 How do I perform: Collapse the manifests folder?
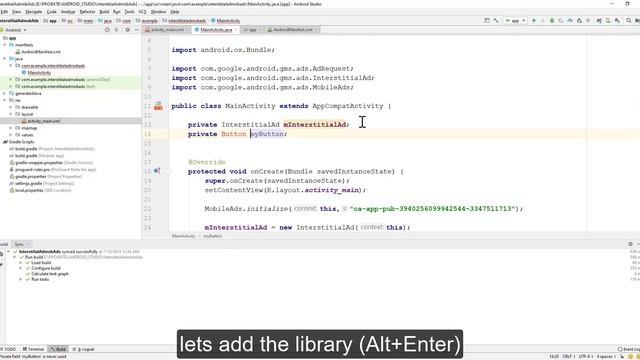point(4,45)
